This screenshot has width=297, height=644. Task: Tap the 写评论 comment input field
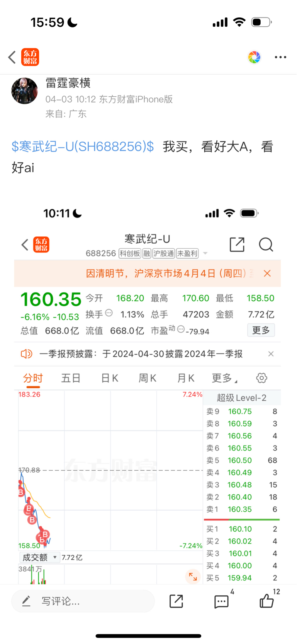click(83, 601)
